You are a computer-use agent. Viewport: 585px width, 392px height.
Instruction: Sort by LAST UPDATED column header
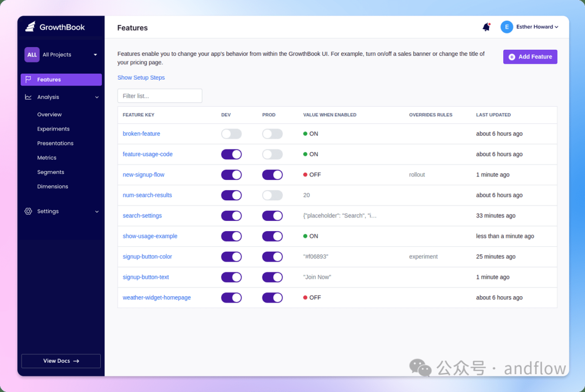point(493,115)
